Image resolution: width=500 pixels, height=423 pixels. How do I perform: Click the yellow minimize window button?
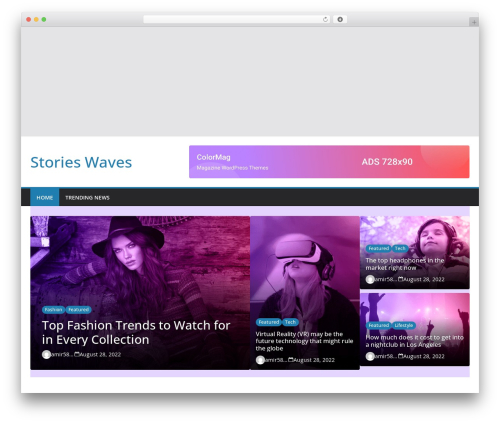coord(36,20)
